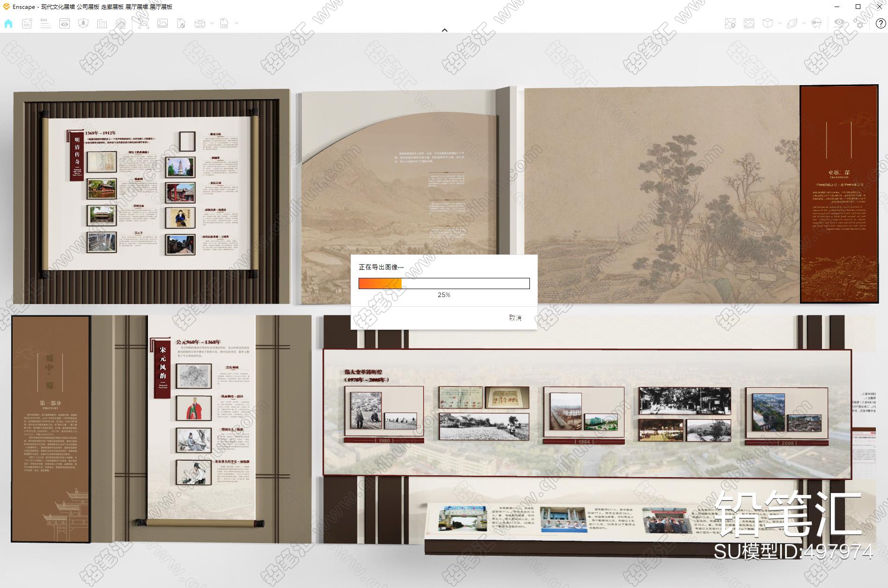
Task: Click the 25% progress text
Action: [x=444, y=295]
